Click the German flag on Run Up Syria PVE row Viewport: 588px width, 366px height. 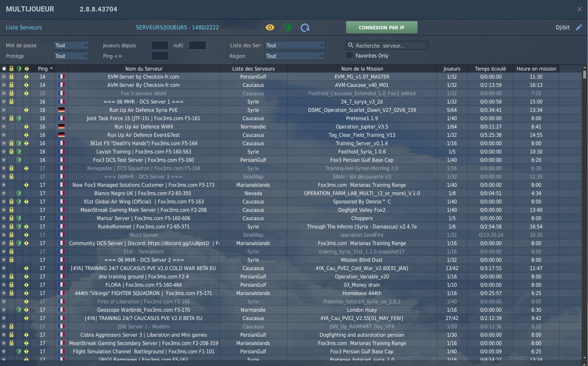[61, 110]
